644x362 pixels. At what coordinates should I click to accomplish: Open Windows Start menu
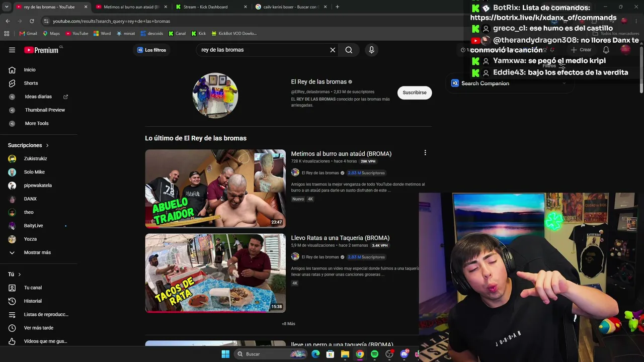pos(225,354)
